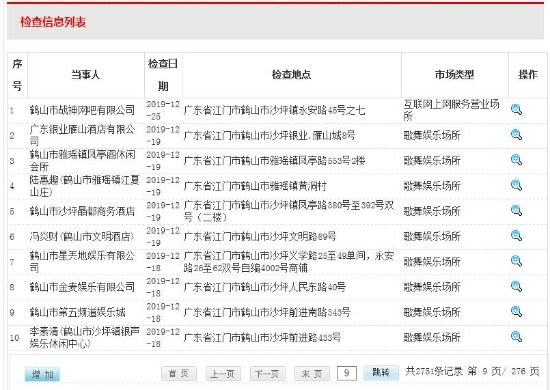This screenshot has width=550, height=390.
Task: Click address 沙坪义学路25至49单间
Action: click(x=289, y=261)
